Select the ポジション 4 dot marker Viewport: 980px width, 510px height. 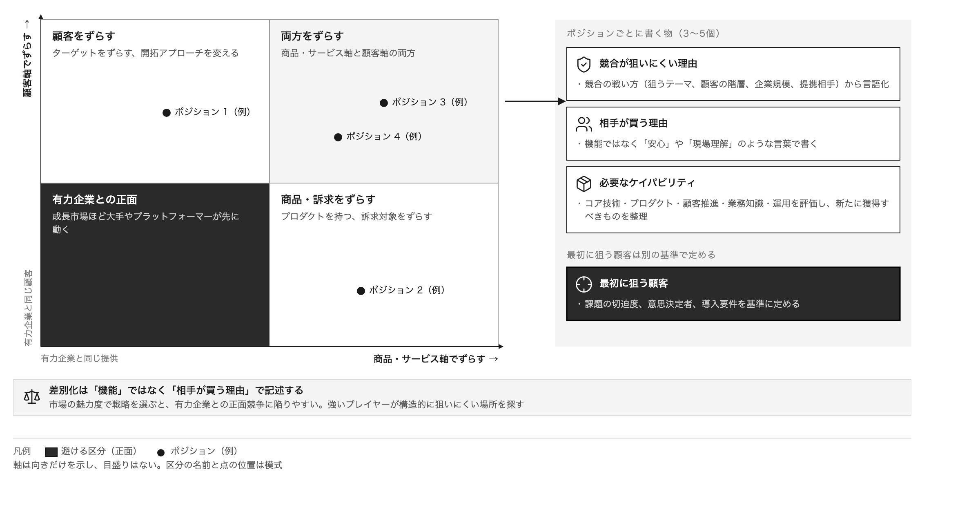coord(338,137)
